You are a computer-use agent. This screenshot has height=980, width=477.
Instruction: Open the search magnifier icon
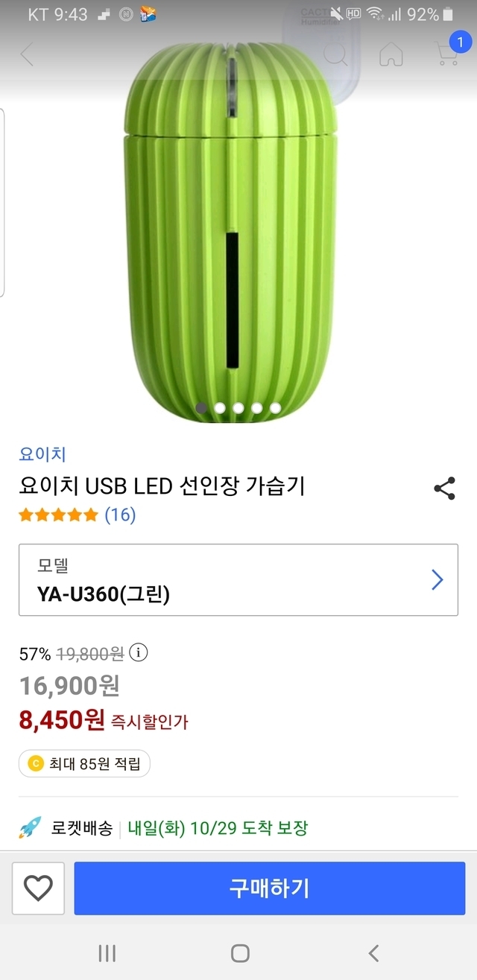coord(335,54)
